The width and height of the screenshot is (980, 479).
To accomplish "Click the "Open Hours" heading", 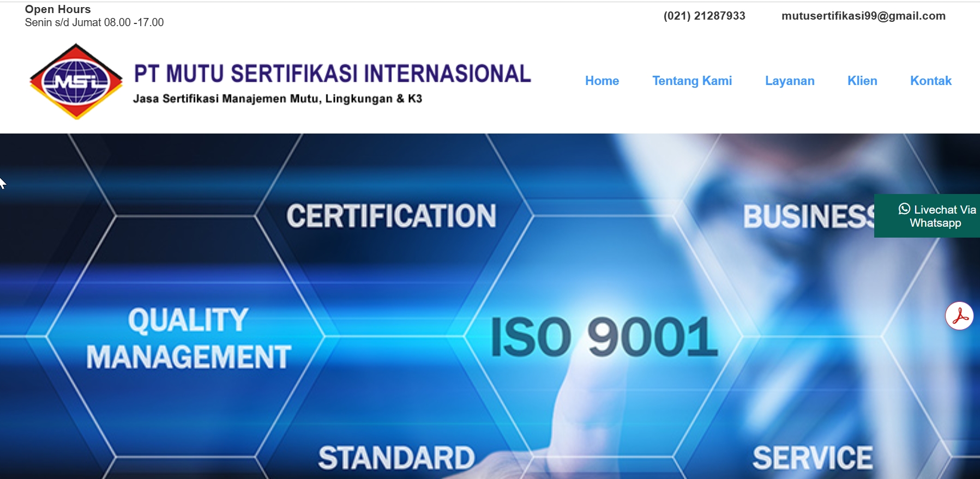I will pyautogui.click(x=58, y=9).
